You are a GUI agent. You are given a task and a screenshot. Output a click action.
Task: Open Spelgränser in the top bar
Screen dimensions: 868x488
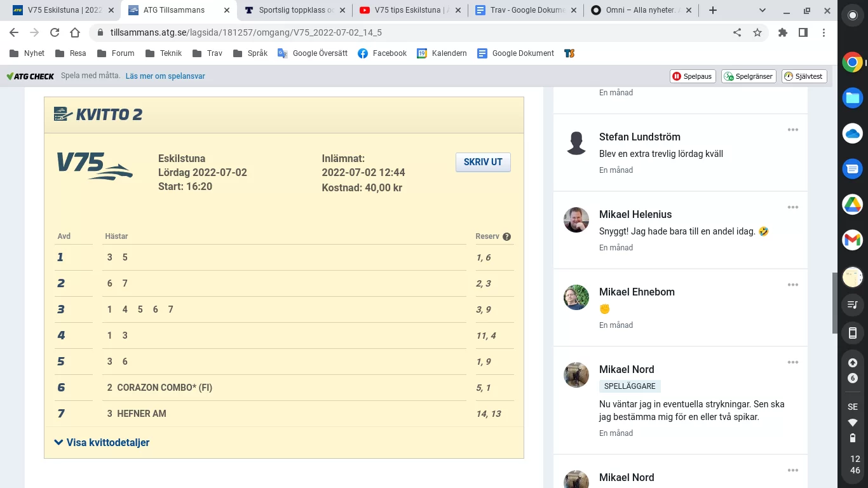point(748,76)
